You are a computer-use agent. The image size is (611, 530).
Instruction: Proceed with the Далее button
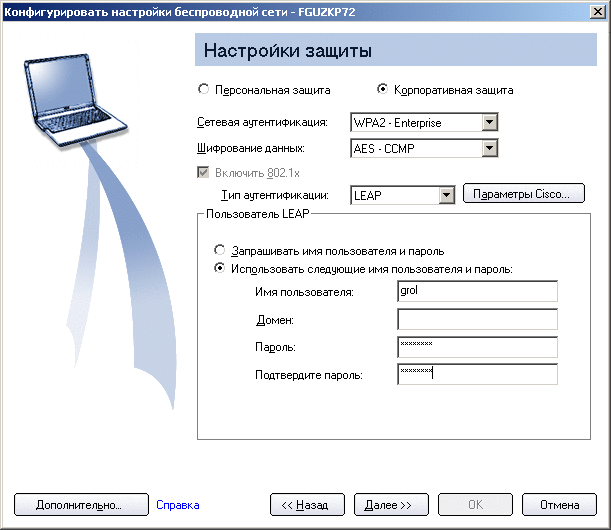point(395,505)
